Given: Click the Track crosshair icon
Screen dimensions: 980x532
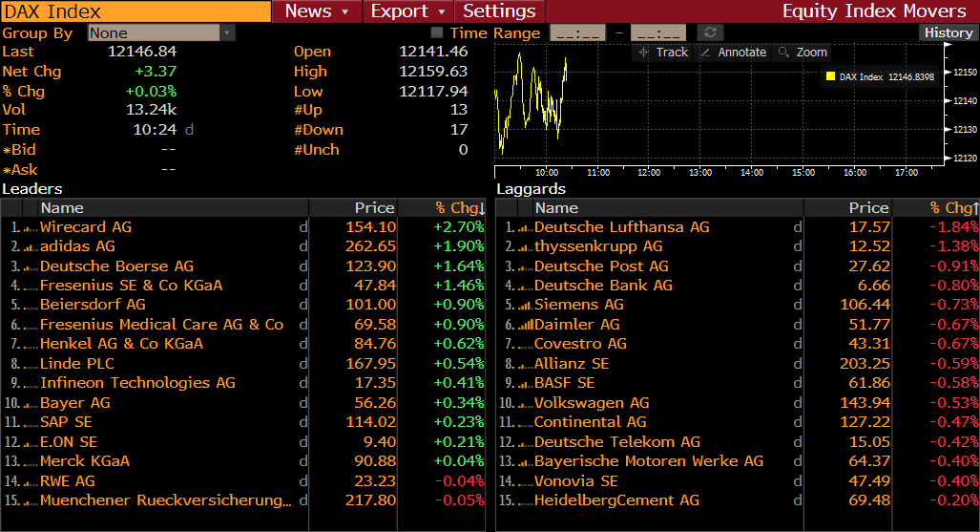Looking at the screenshot, I should click(x=644, y=53).
